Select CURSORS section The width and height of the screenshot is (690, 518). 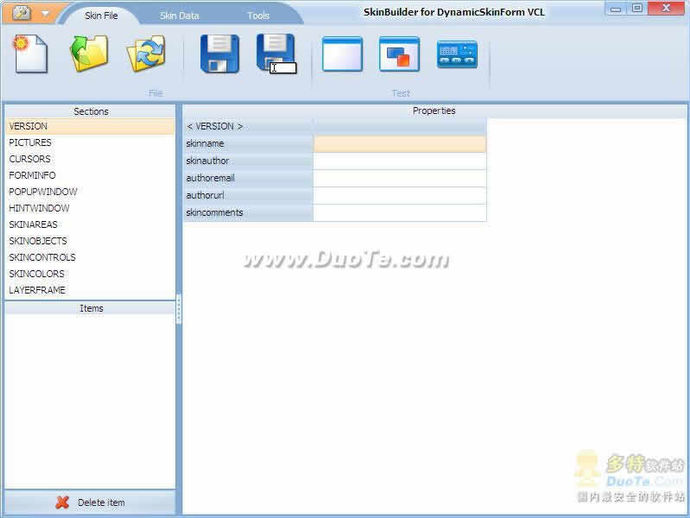point(90,159)
